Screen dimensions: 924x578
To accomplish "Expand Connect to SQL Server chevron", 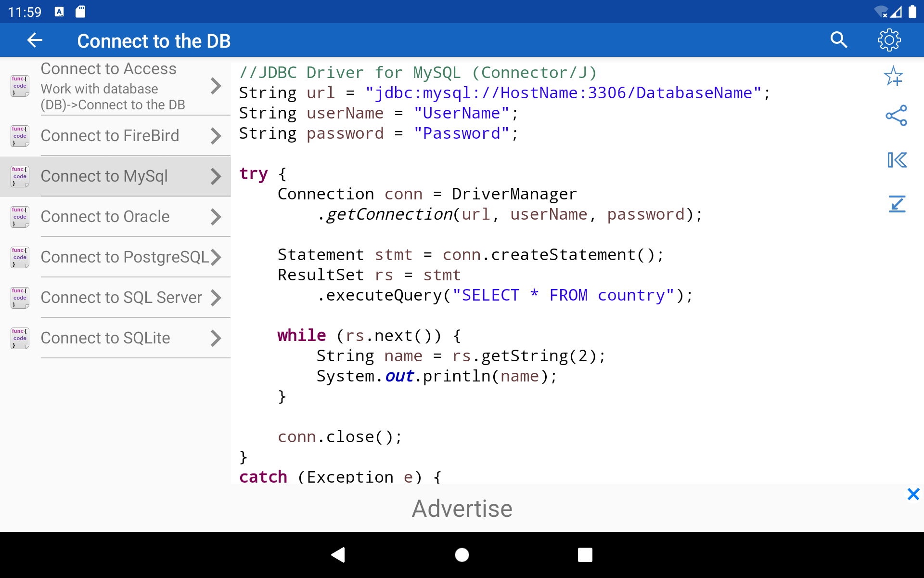I will click(x=216, y=298).
